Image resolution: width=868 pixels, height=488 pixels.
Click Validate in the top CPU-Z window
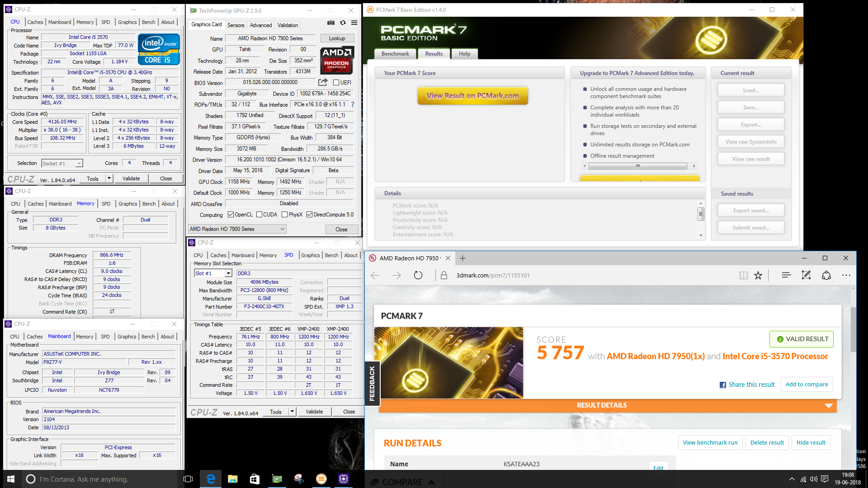[131, 178]
